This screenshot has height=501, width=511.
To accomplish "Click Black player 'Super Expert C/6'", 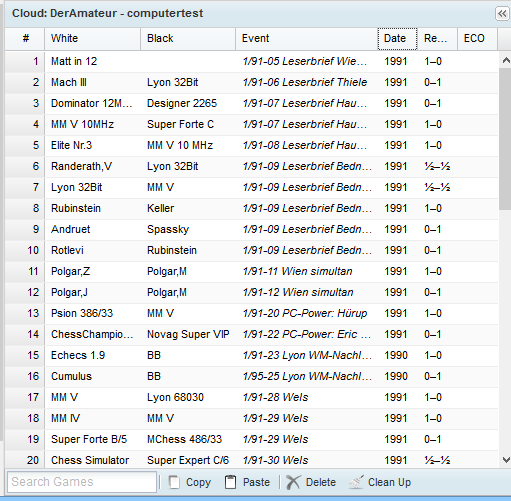I will pyautogui.click(x=188, y=460).
